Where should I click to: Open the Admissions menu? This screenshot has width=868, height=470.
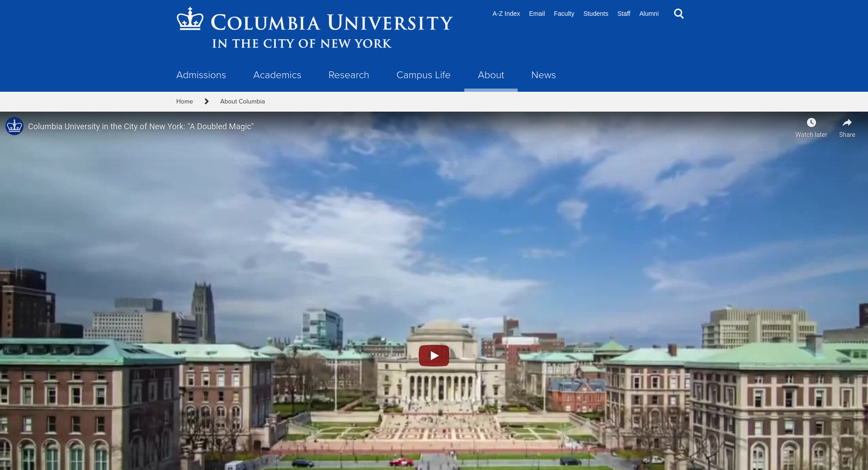click(201, 75)
